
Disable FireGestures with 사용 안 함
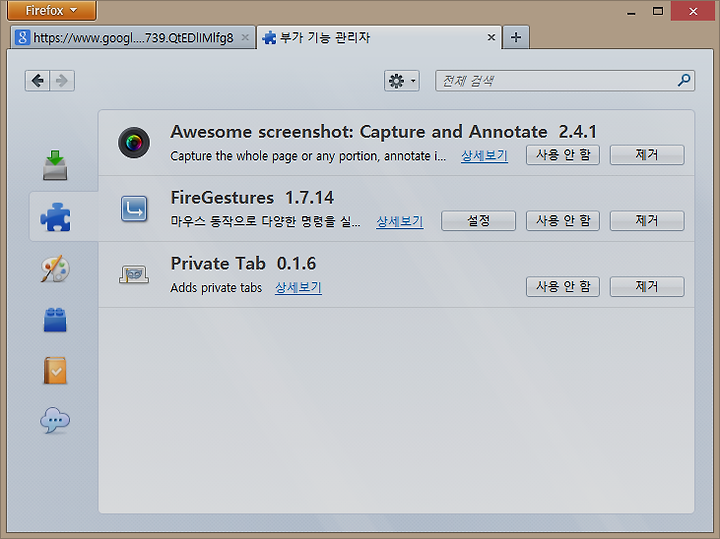pos(563,221)
